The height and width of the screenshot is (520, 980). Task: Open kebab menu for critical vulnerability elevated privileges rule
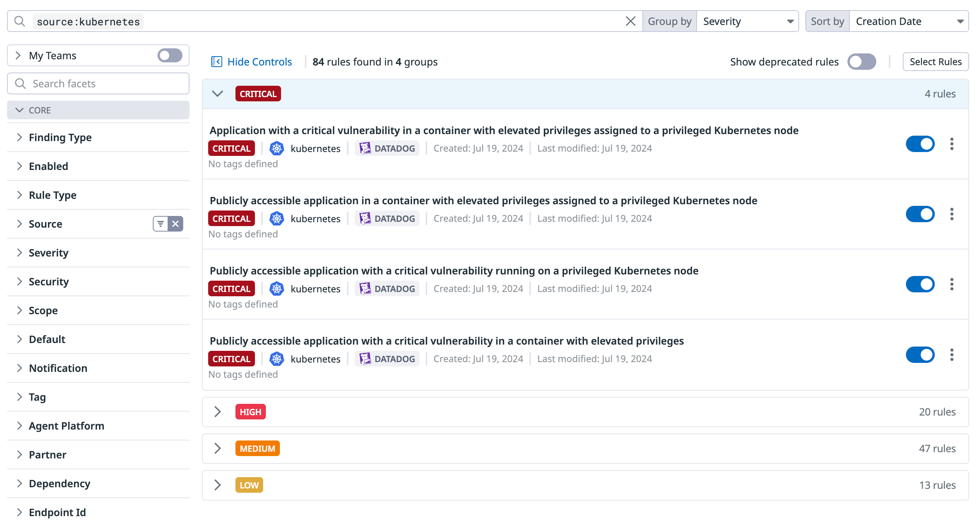pyautogui.click(x=952, y=355)
